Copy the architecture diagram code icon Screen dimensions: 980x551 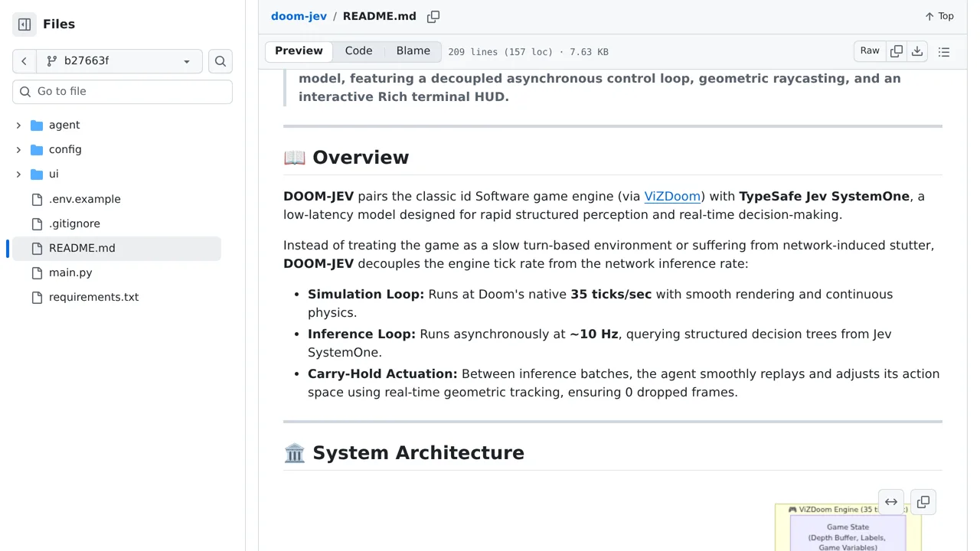923,502
